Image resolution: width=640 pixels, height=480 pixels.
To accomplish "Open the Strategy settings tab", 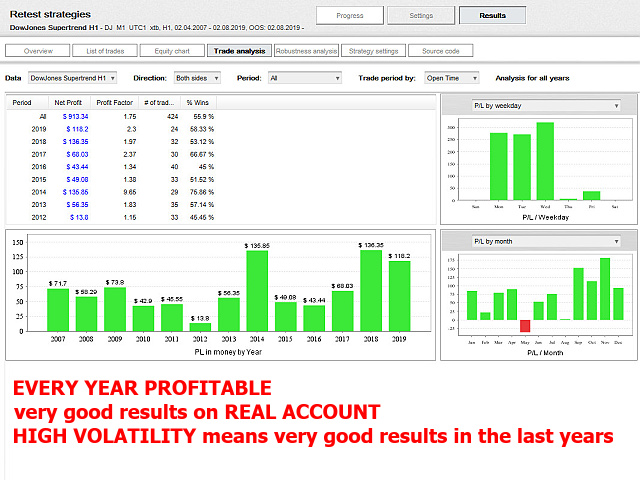I will point(373,51).
